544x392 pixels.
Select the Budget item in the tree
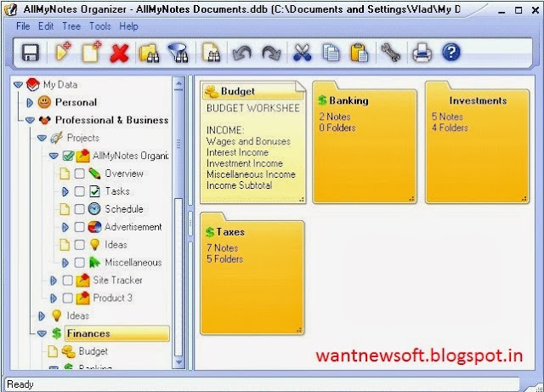click(93, 351)
